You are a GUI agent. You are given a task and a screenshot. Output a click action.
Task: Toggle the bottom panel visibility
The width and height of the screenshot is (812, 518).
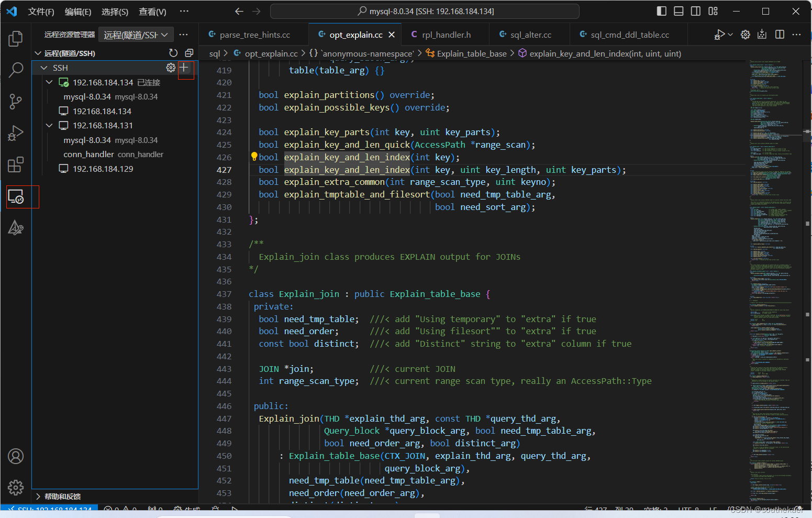click(x=677, y=10)
